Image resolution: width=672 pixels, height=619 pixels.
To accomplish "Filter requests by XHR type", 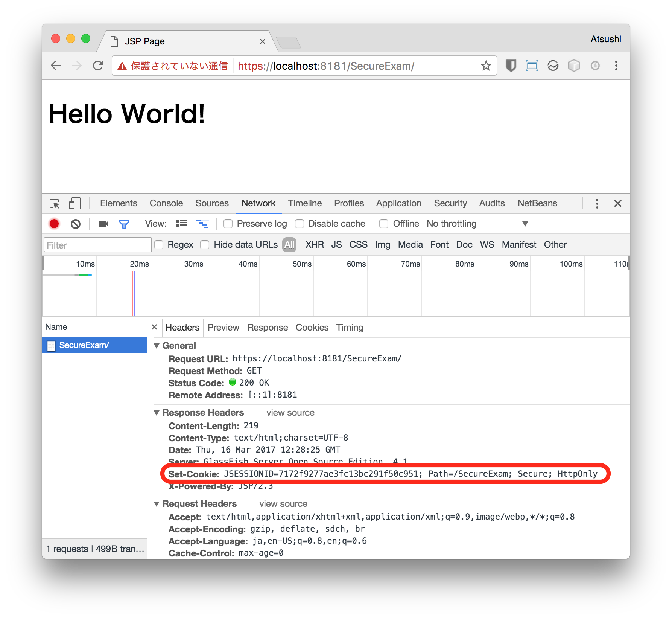I will click(314, 245).
